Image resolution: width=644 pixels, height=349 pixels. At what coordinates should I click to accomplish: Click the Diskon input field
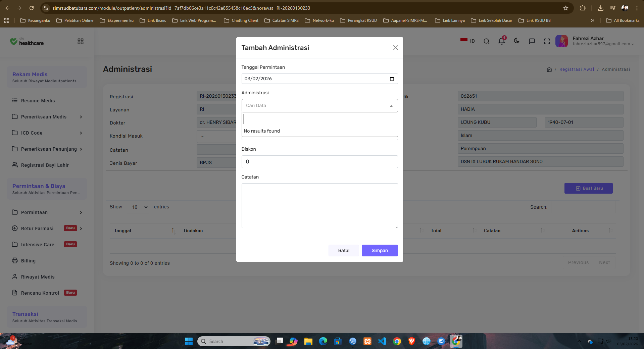point(319,162)
